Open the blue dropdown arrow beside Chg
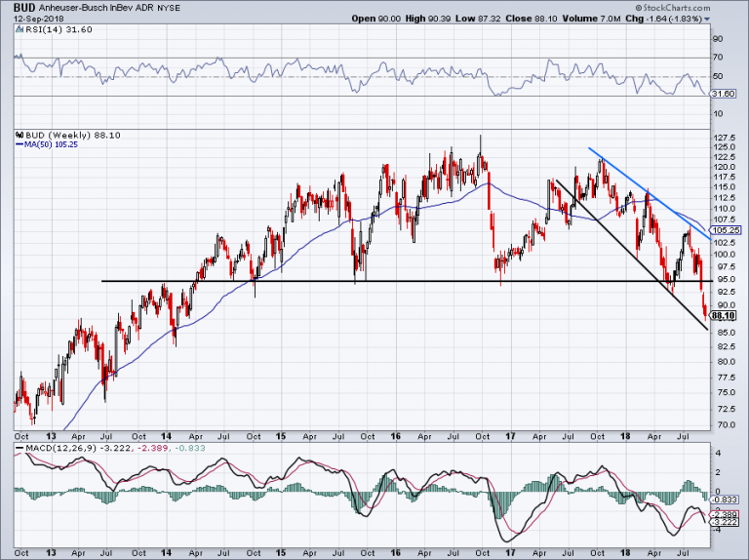Image resolution: width=749 pixels, height=560 pixels. coord(707,20)
